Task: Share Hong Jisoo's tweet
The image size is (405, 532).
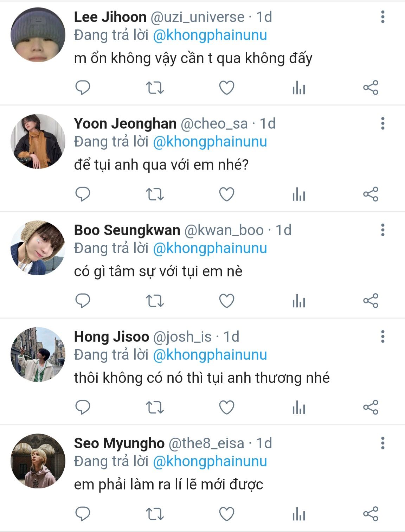Action: click(371, 407)
